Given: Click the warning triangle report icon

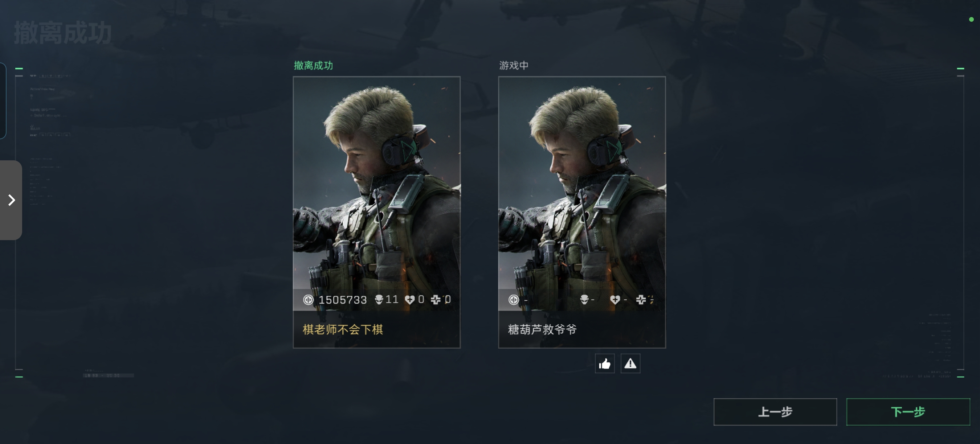Looking at the screenshot, I should 630,363.
